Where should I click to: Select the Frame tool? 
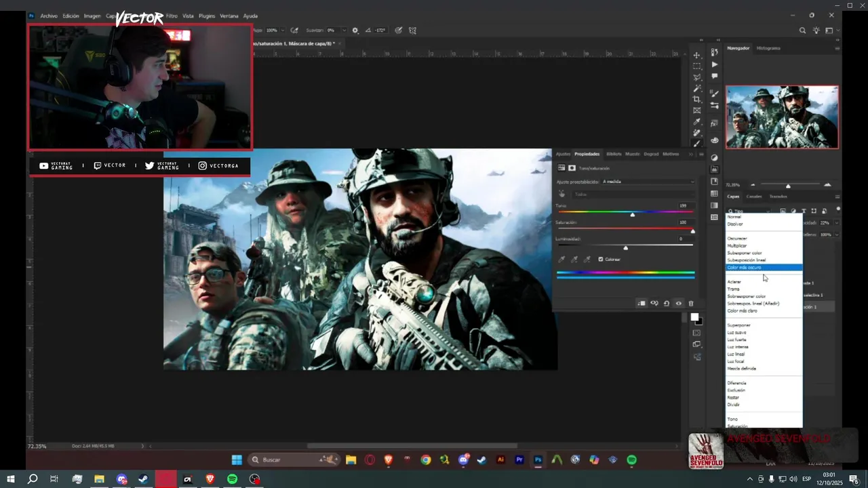pos(696,110)
